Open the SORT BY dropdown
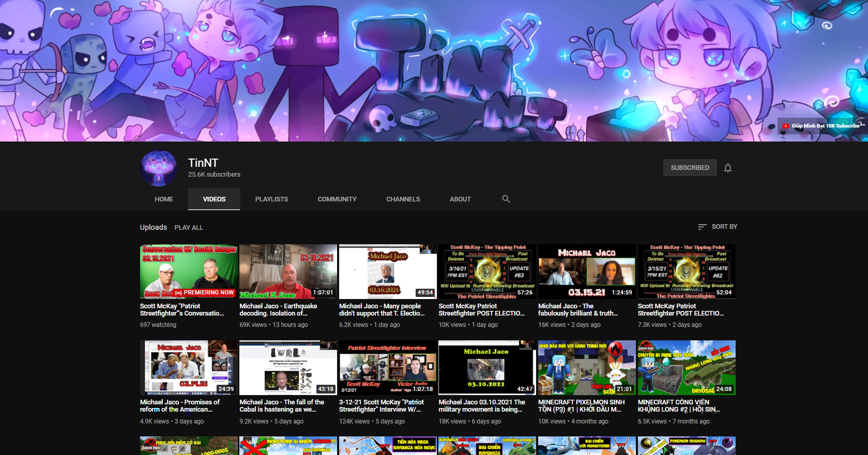The image size is (868, 455). click(x=718, y=227)
